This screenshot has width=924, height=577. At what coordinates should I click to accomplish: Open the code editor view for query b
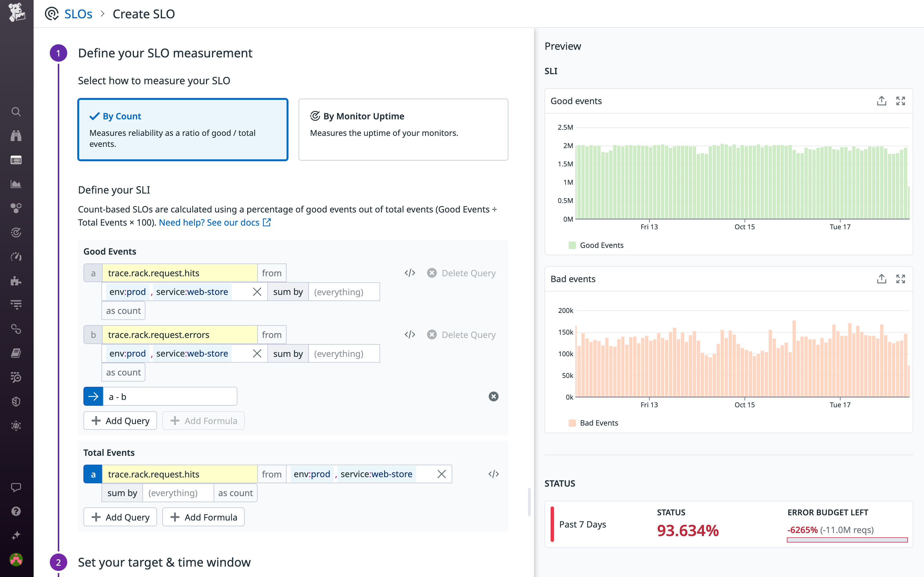(x=409, y=334)
